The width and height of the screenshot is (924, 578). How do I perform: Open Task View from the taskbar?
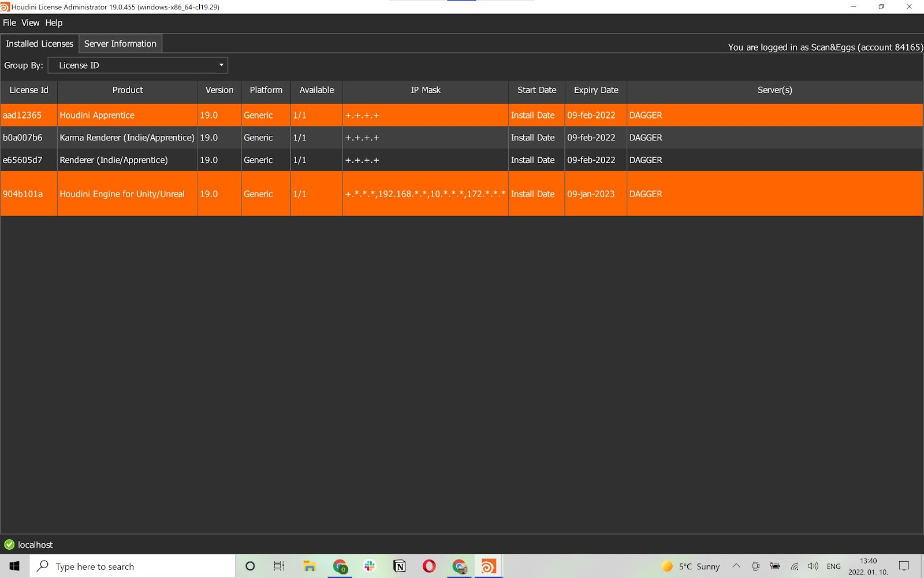point(279,566)
